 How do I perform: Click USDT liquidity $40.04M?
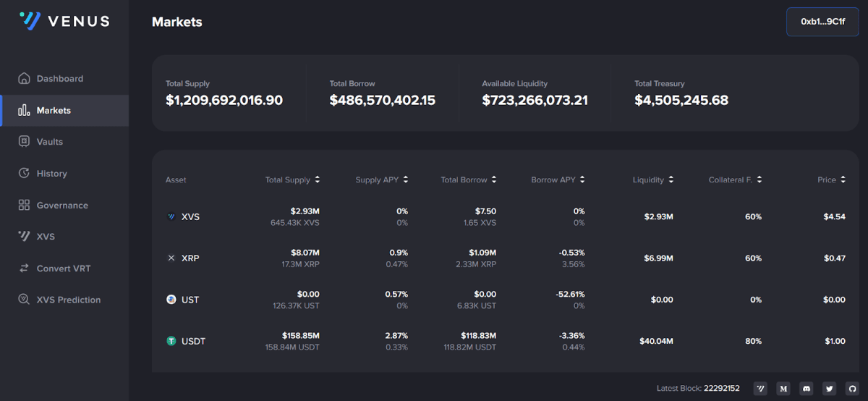(656, 341)
